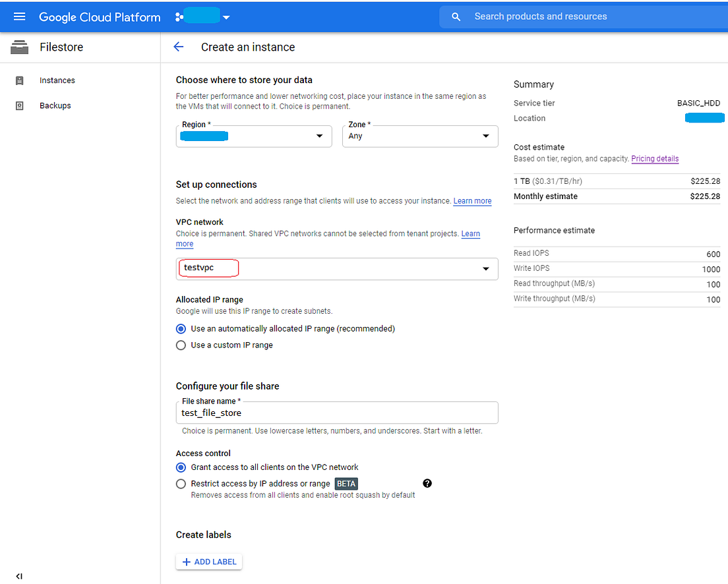Open the project selection menu

click(x=226, y=16)
